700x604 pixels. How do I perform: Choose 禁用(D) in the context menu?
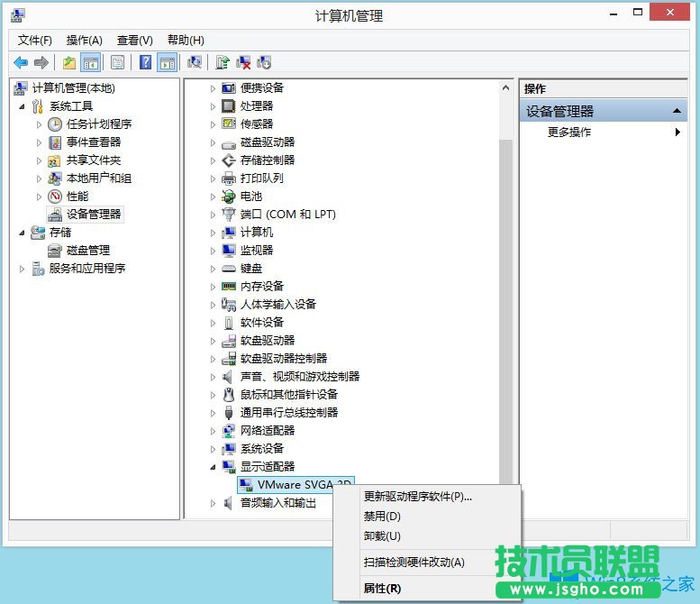point(427,517)
